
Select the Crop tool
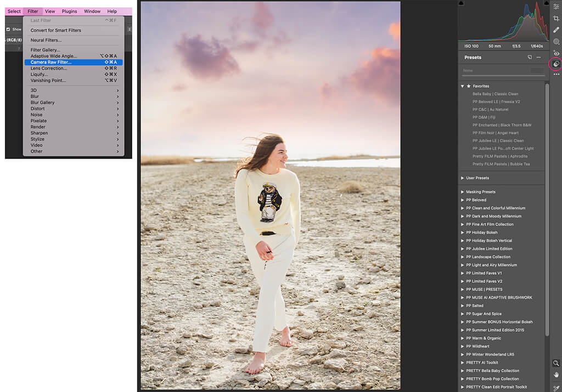click(x=557, y=18)
